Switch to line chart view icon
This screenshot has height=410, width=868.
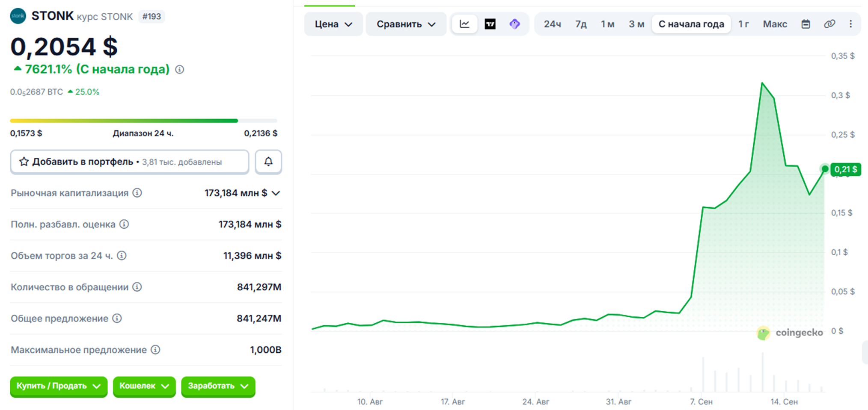(464, 24)
